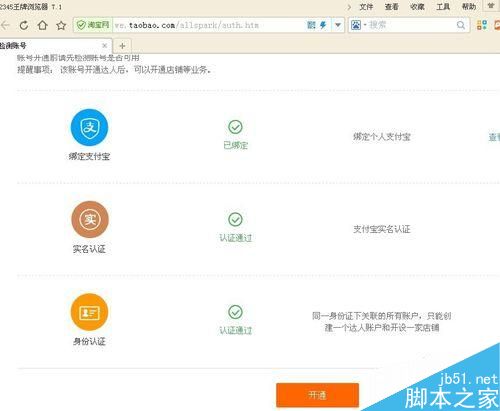Open the 文件 menu
The height and width of the screenshot is (411, 500).
366,7
